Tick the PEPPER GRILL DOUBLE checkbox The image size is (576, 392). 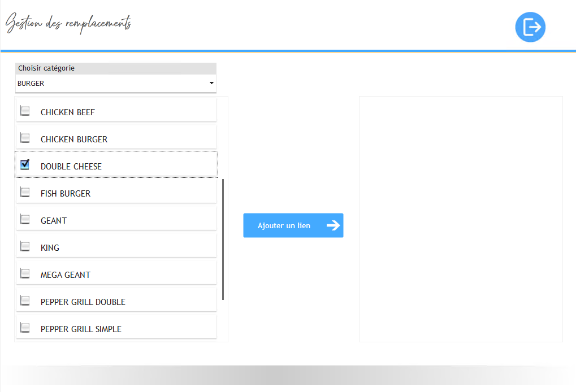pyautogui.click(x=25, y=300)
